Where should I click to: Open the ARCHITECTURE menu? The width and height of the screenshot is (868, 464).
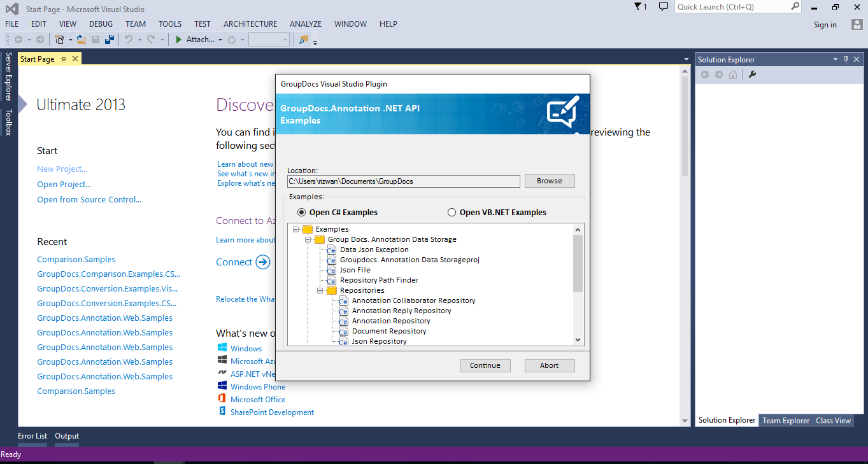coord(250,24)
